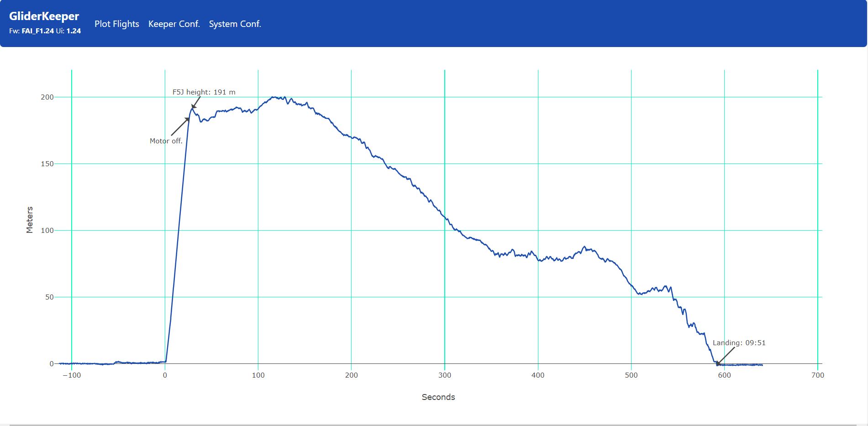Click the horizontal scrollbar at page bottom

(x=434, y=425)
